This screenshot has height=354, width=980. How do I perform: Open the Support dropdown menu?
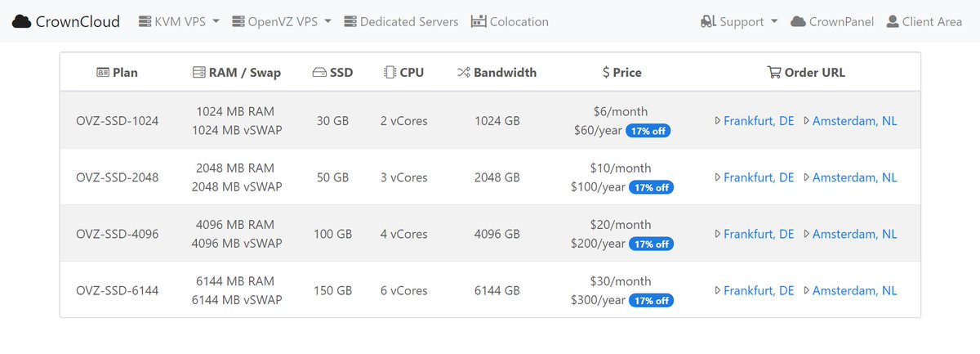pyautogui.click(x=773, y=21)
